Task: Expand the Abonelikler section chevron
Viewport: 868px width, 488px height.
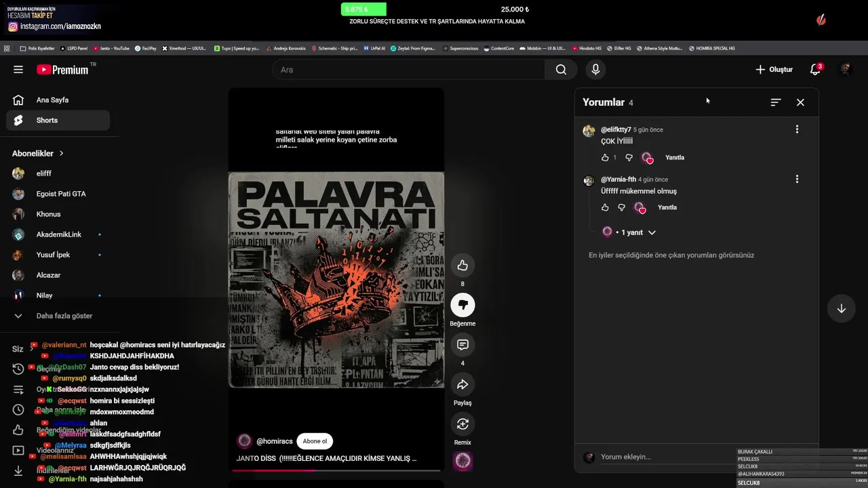Action: (x=61, y=154)
